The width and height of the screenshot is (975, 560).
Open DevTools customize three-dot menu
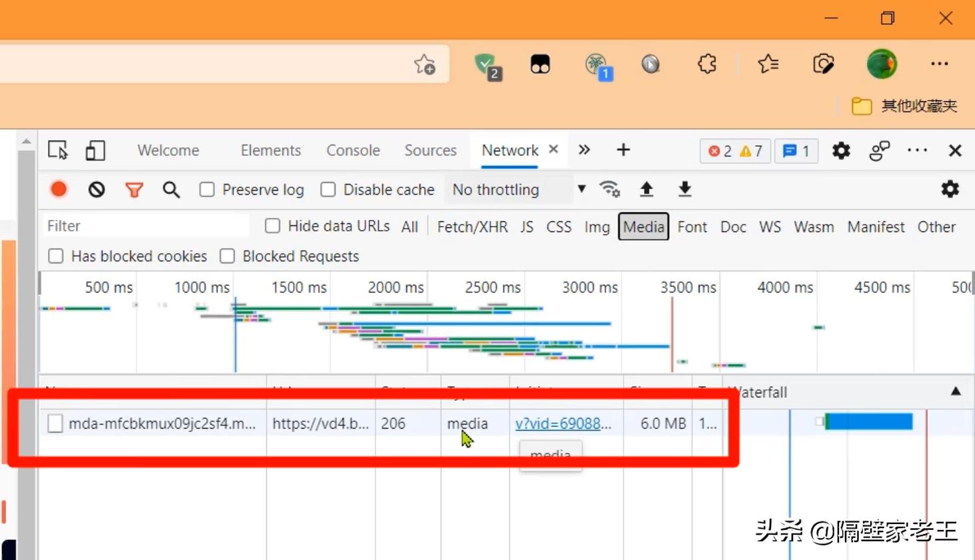tap(918, 151)
